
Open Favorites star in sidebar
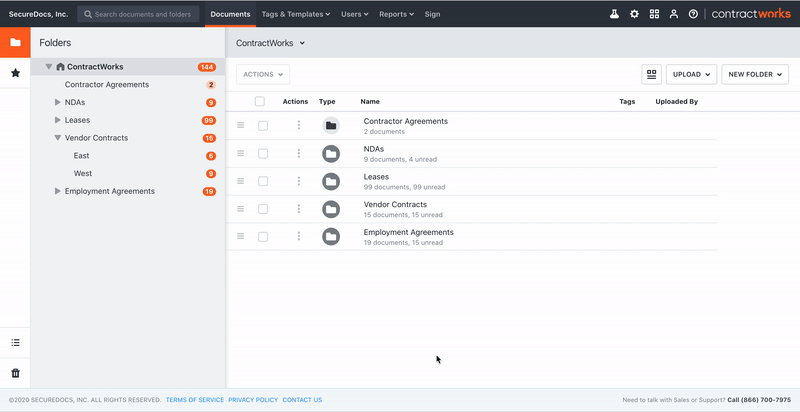pos(15,73)
